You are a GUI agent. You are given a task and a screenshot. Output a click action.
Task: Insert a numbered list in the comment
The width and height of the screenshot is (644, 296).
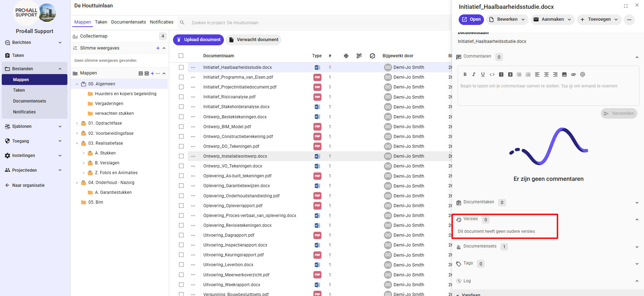pos(528,74)
